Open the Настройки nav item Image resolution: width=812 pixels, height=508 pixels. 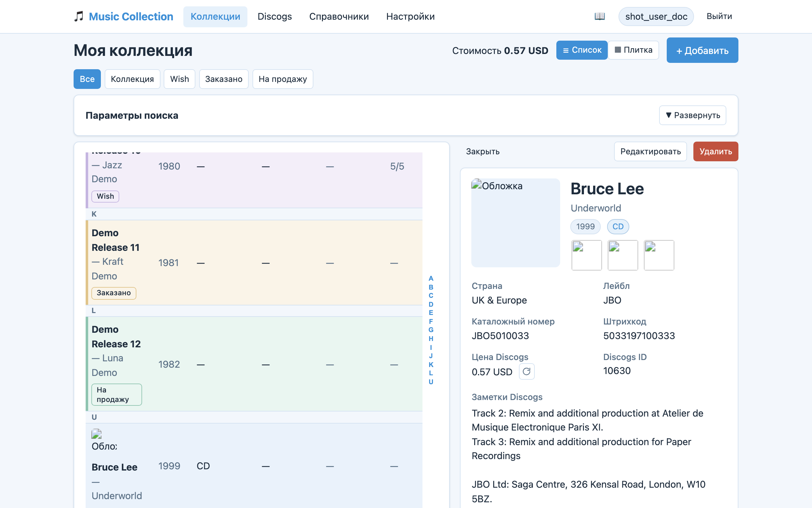[x=410, y=17]
